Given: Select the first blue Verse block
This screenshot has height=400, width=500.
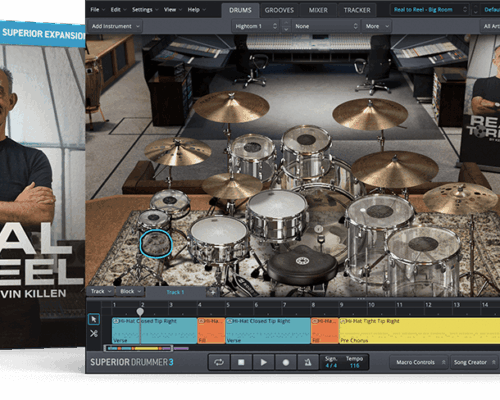Looking at the screenshot, I should 155,331.
